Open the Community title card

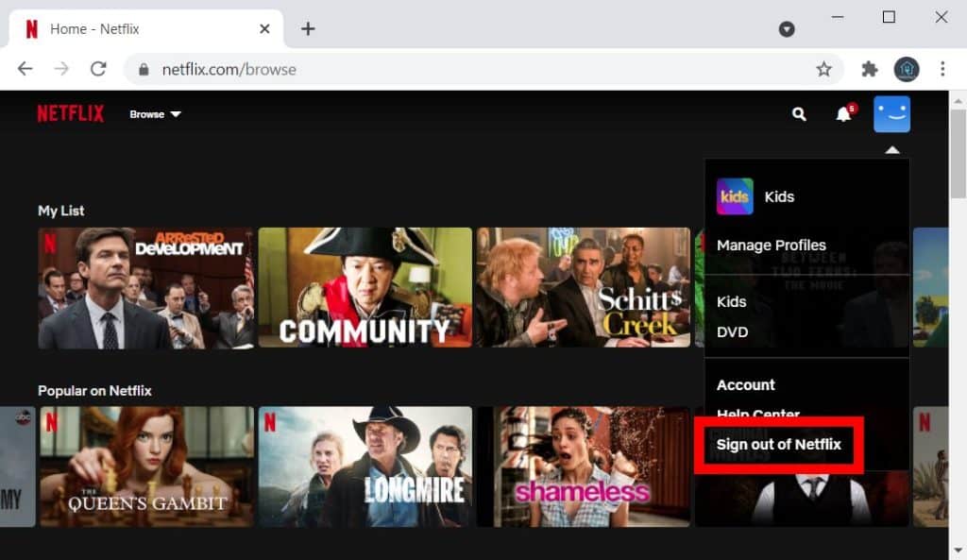pos(365,286)
